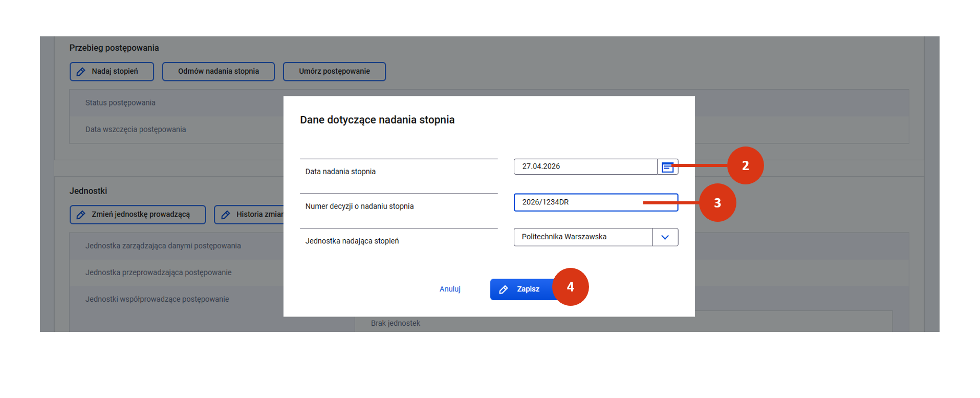Click the Jednostka przeprowadzająca postępowanie row
This screenshot has height=398, width=980.
158,273
